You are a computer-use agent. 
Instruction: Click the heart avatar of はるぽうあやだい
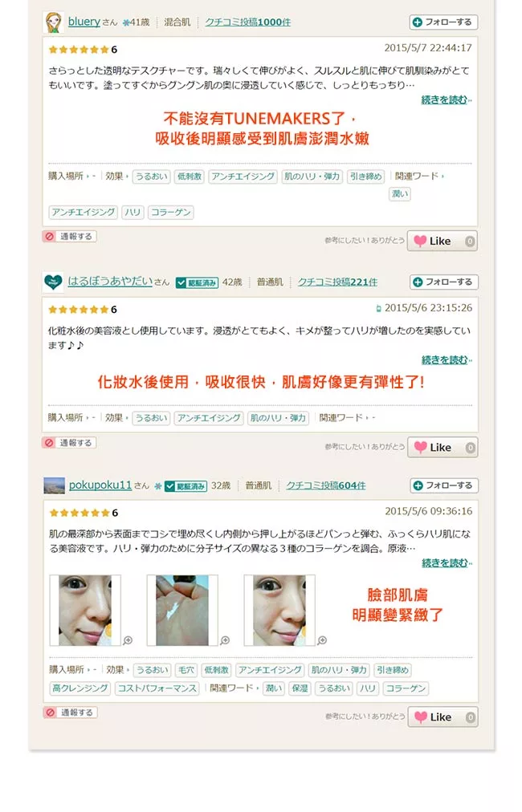tap(53, 282)
